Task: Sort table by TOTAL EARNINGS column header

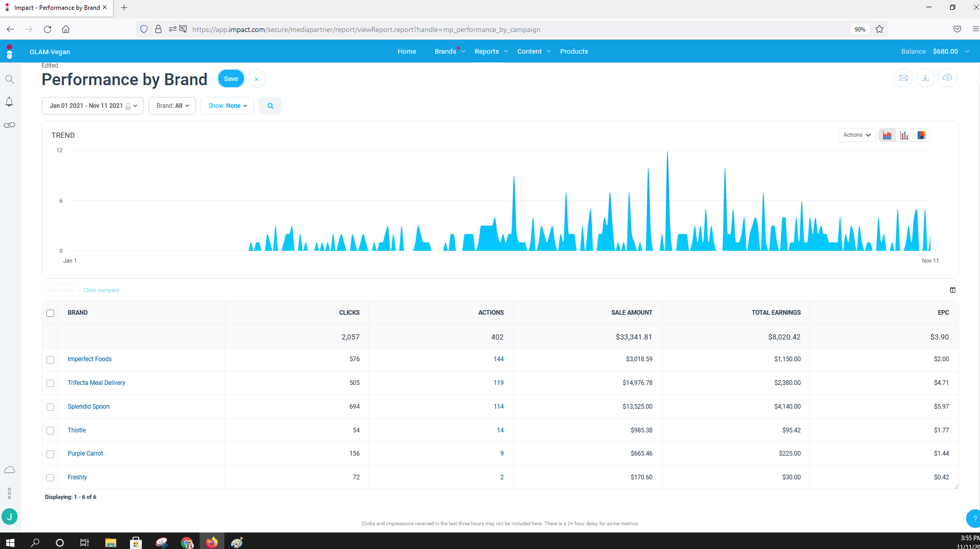Action: click(x=776, y=313)
